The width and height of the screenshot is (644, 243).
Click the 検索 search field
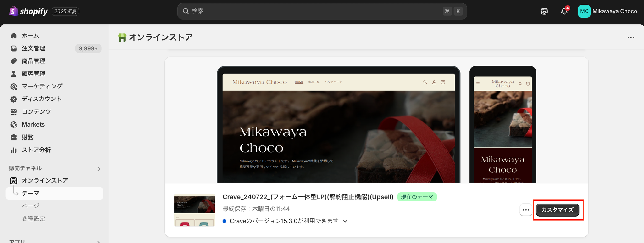322,11
